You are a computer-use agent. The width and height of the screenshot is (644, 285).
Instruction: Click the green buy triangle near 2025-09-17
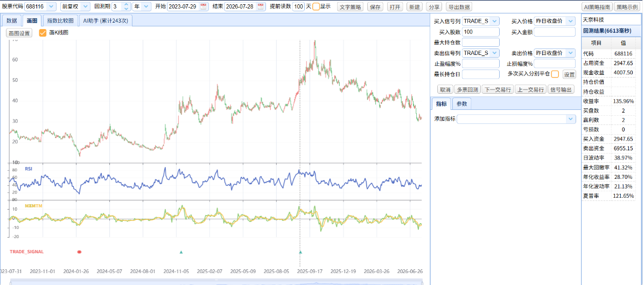click(x=300, y=252)
